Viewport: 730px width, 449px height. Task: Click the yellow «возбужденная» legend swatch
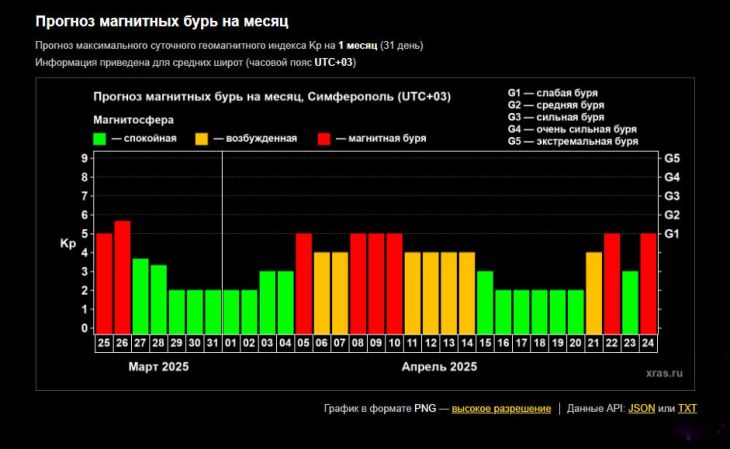point(202,139)
